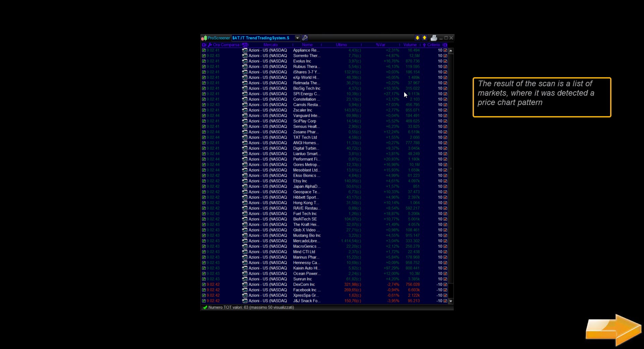Select the Gores Metrop... row name
Image resolution: width=644 pixels, height=349 pixels.
307,165
